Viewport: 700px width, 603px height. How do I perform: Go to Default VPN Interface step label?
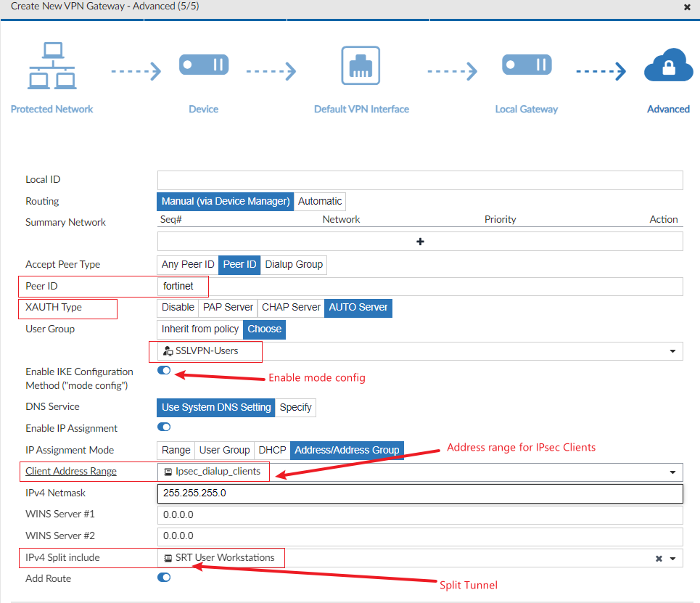tap(362, 110)
